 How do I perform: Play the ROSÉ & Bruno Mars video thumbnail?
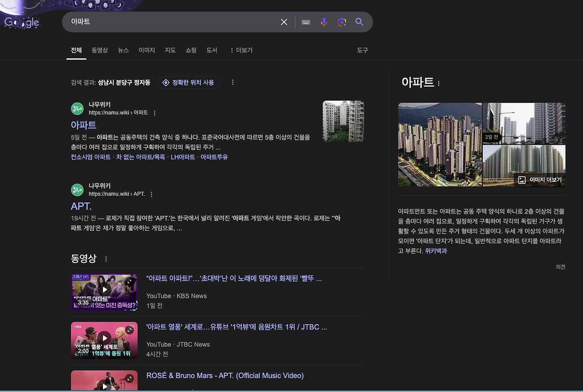tap(104, 381)
